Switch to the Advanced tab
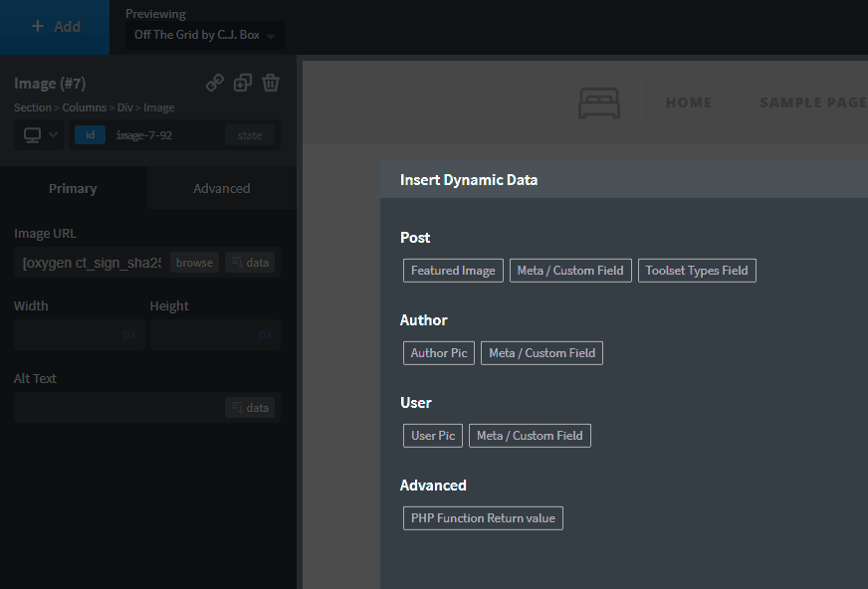This screenshot has height=589, width=868. (221, 188)
